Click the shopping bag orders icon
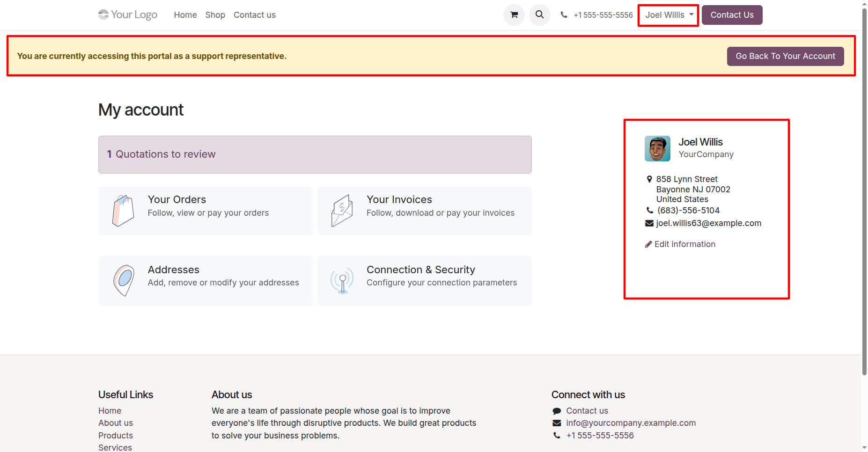868x452 pixels. click(x=123, y=211)
